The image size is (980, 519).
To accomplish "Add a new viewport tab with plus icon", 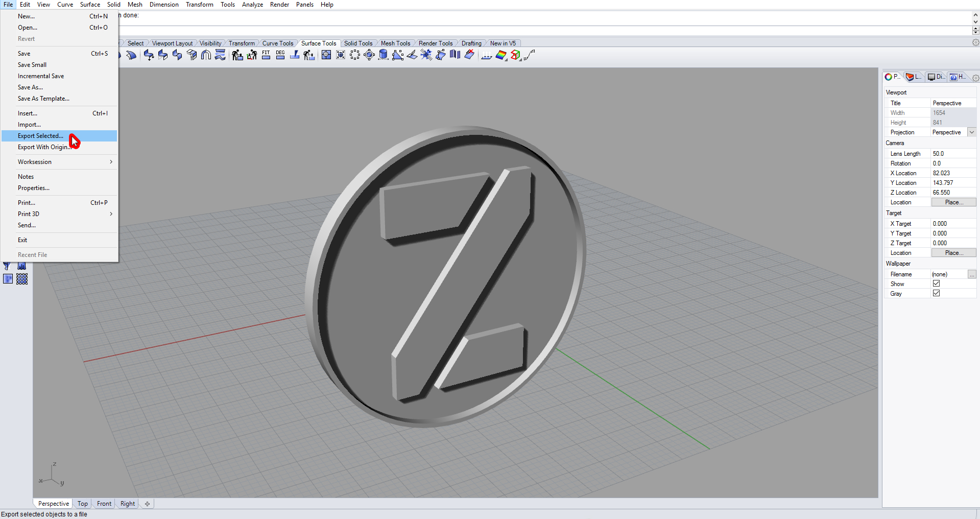I will click(x=147, y=504).
